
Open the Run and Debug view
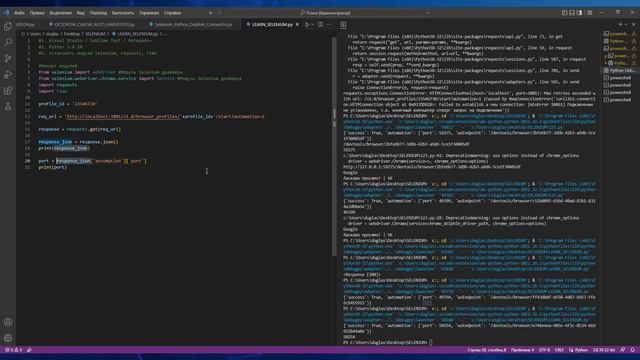pyautogui.click(x=8, y=74)
